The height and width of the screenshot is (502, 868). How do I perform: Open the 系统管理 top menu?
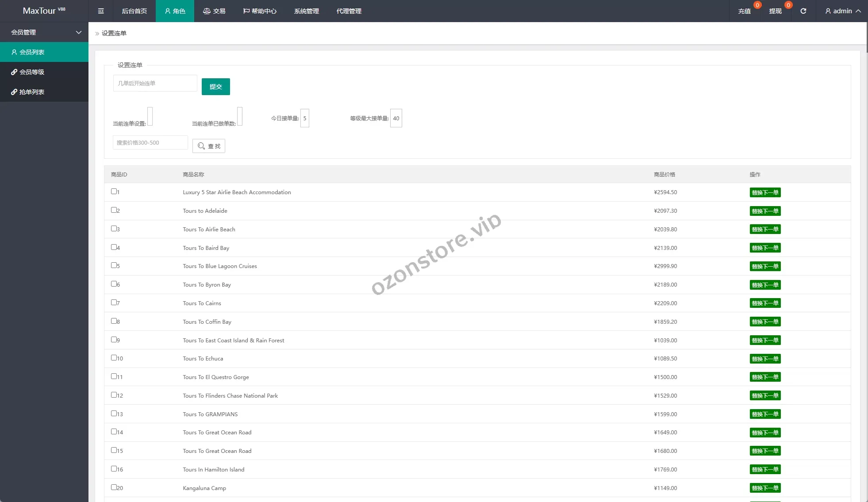pyautogui.click(x=306, y=11)
